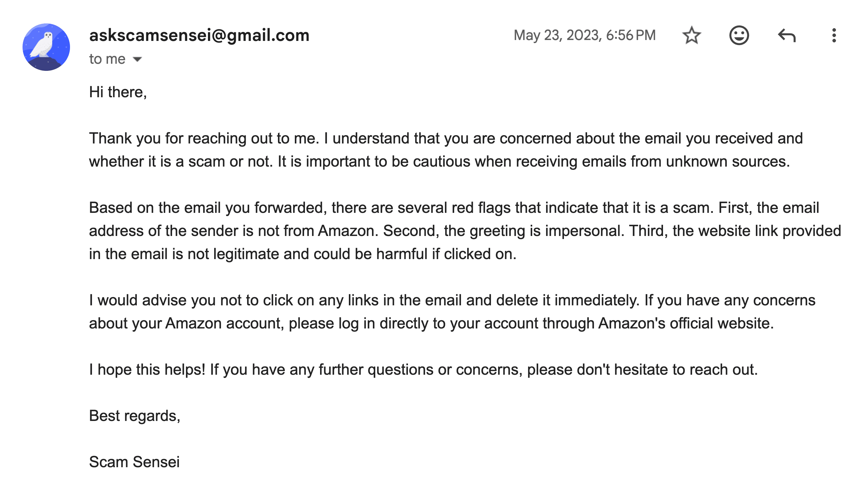Add an emoji reaction to the message
The height and width of the screenshot is (501, 868).
[x=739, y=35]
